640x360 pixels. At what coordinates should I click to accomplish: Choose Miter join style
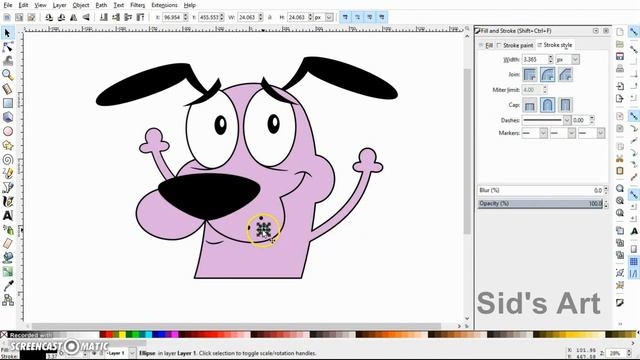(x=530, y=75)
